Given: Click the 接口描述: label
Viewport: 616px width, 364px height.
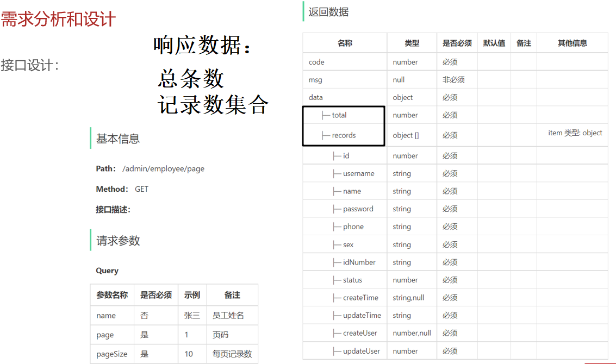Looking at the screenshot, I should [113, 210].
